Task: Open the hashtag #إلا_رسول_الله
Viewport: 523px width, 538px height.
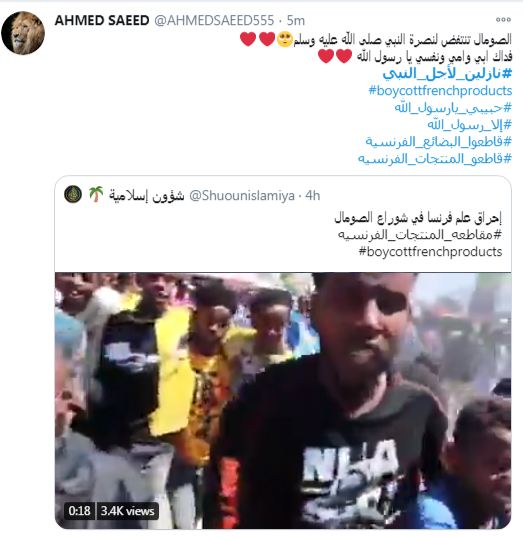Action: (469, 124)
